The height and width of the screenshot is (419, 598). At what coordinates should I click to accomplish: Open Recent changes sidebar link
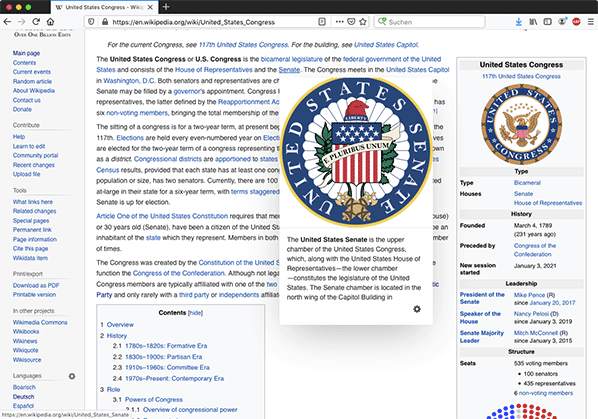tap(34, 165)
